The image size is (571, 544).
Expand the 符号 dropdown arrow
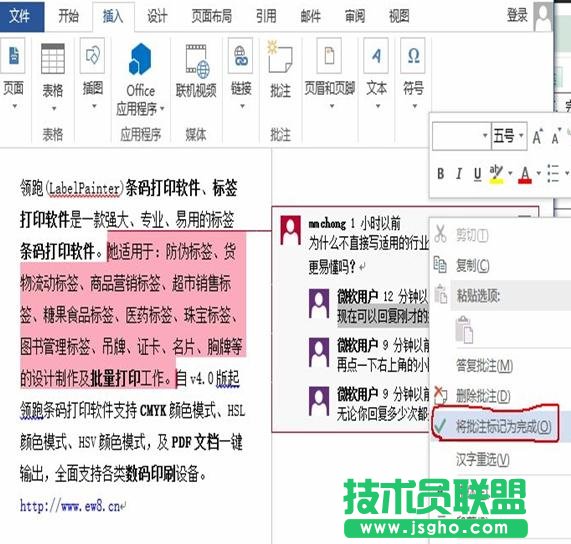[x=414, y=106]
